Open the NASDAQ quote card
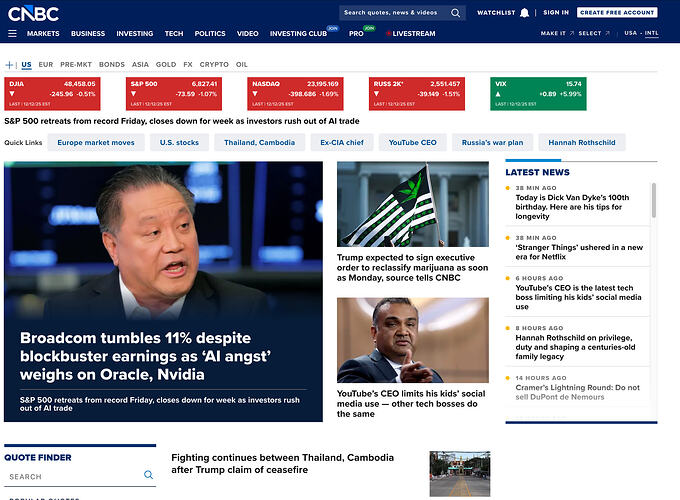Screen dimensions: 680x500 pyautogui.click(x=295, y=94)
